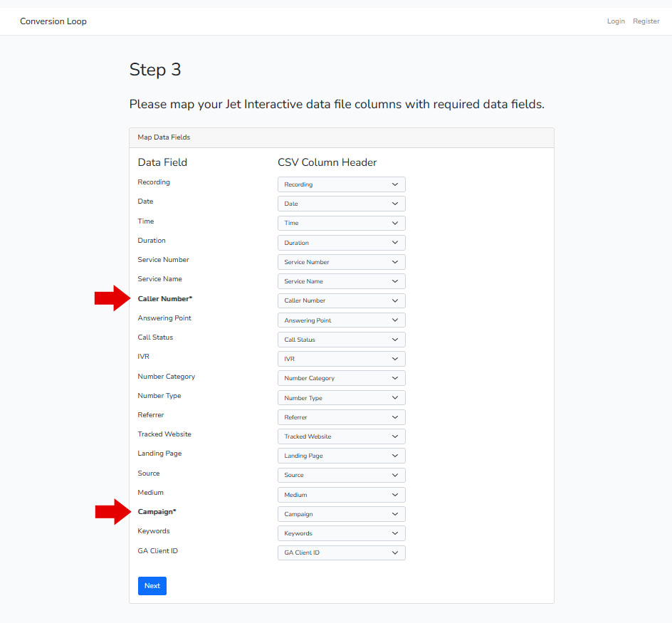This screenshot has height=623, width=672.
Task: Expand the Service Name dropdown
Action: click(341, 281)
